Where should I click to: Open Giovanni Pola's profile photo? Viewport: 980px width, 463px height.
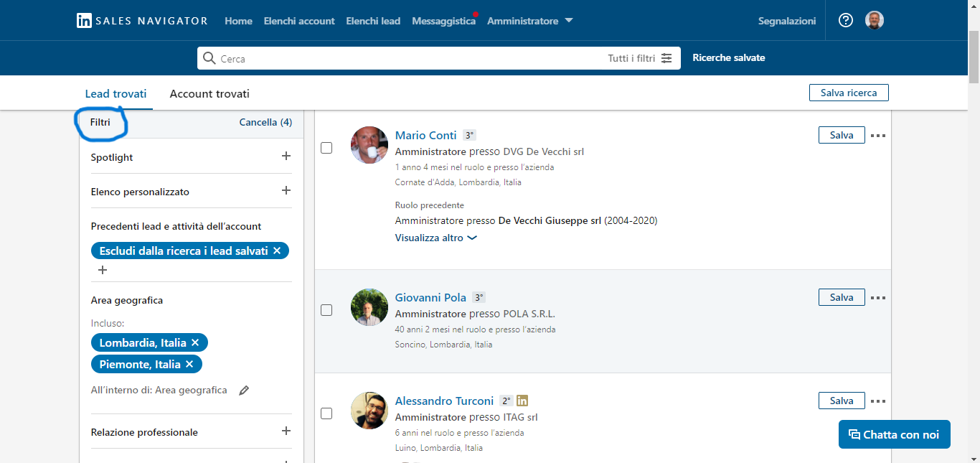pyautogui.click(x=369, y=307)
